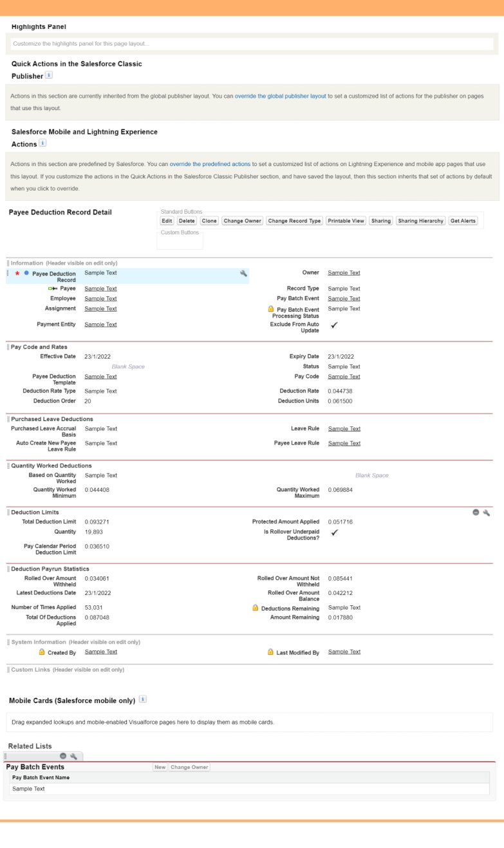Click the lock icon next to Deductions Remaining
Screen dimensions: 504x848
pos(256,608)
